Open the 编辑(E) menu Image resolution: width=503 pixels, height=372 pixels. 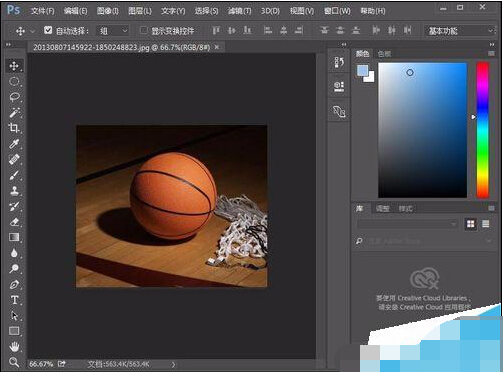pyautogui.click(x=75, y=11)
